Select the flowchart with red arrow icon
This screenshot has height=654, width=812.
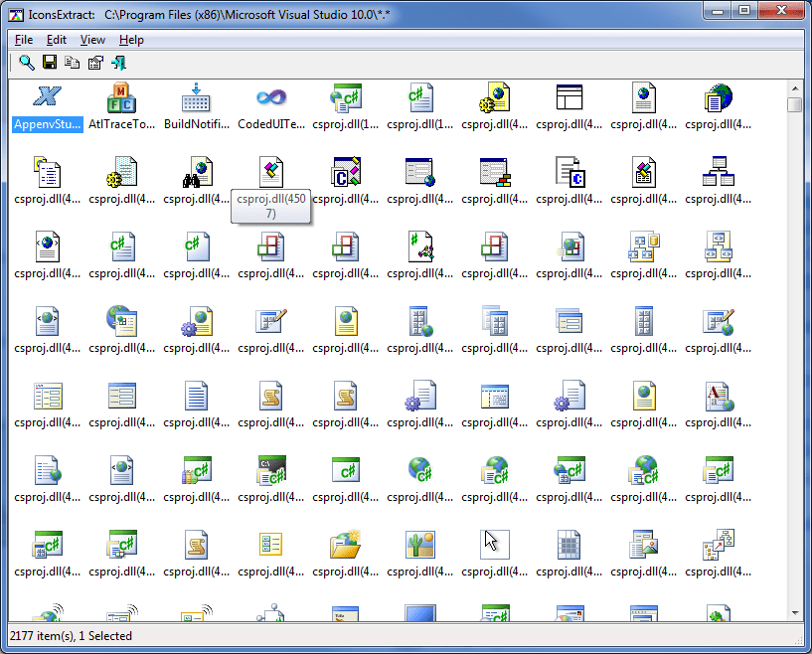(x=719, y=545)
